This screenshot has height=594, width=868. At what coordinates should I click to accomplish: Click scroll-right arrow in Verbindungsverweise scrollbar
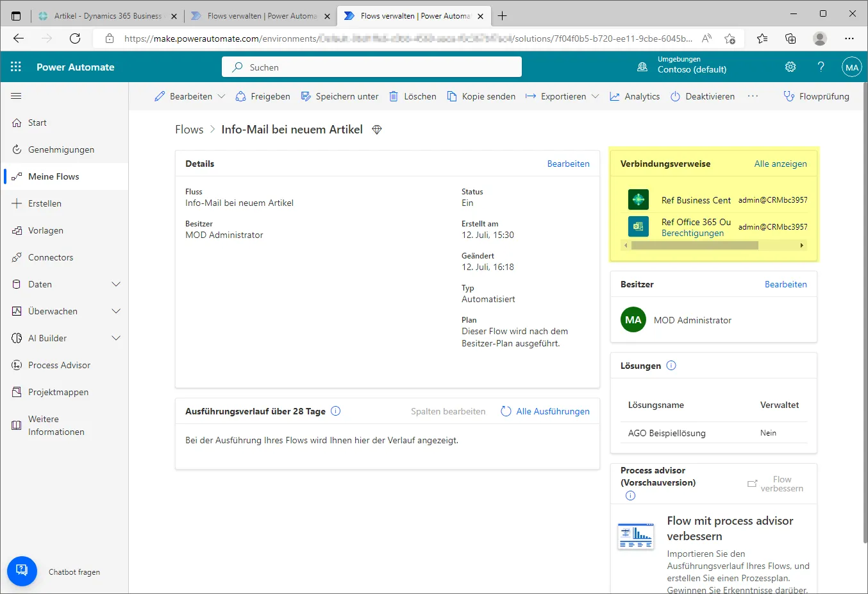801,245
